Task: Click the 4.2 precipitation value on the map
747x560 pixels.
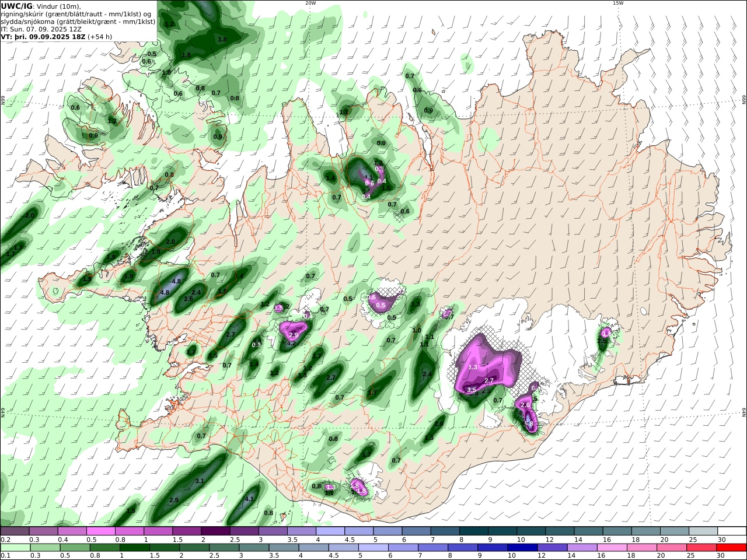Action: (x=292, y=344)
